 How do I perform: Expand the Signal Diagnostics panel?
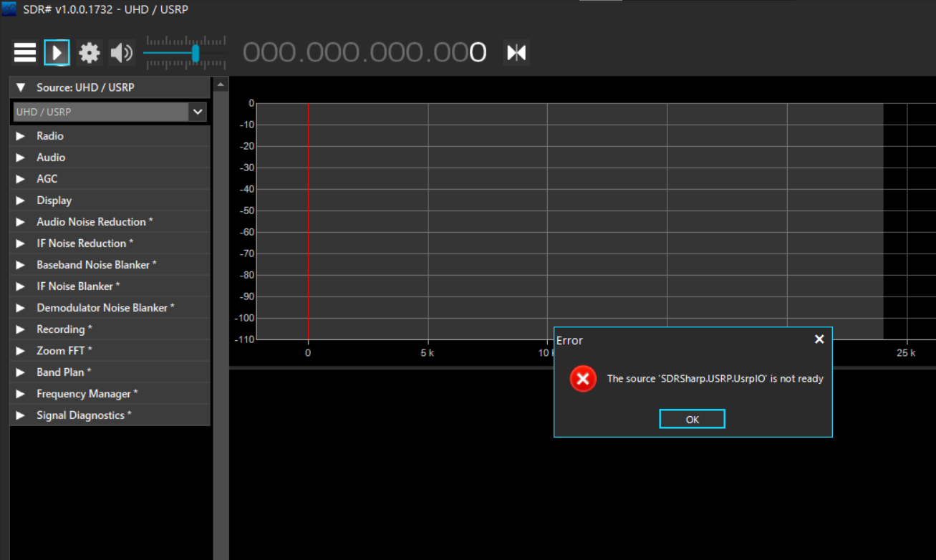click(110, 415)
